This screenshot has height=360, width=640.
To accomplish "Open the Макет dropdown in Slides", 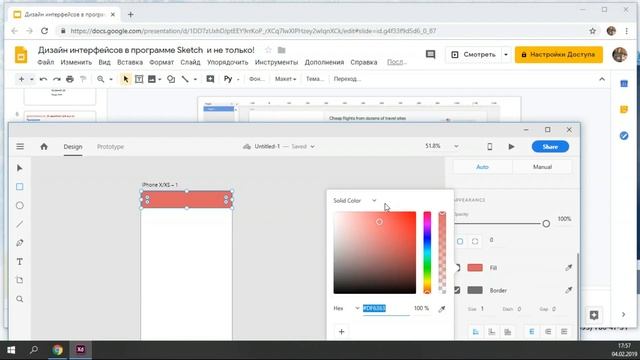I will click(285, 79).
